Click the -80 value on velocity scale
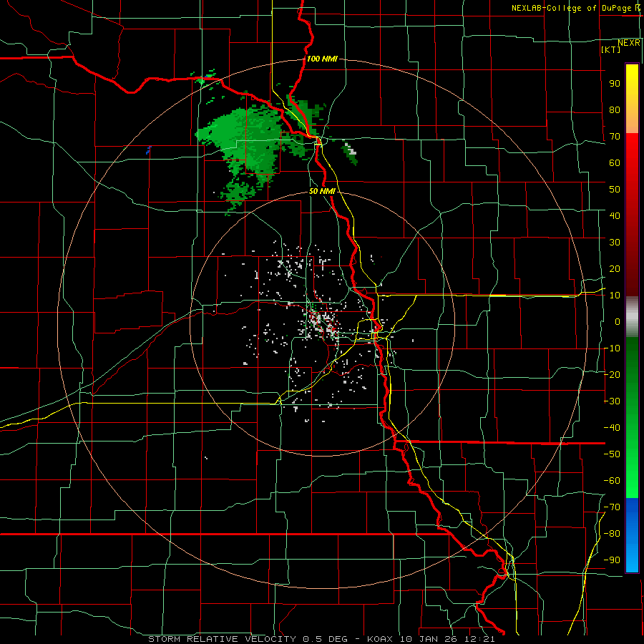 pyautogui.click(x=612, y=534)
